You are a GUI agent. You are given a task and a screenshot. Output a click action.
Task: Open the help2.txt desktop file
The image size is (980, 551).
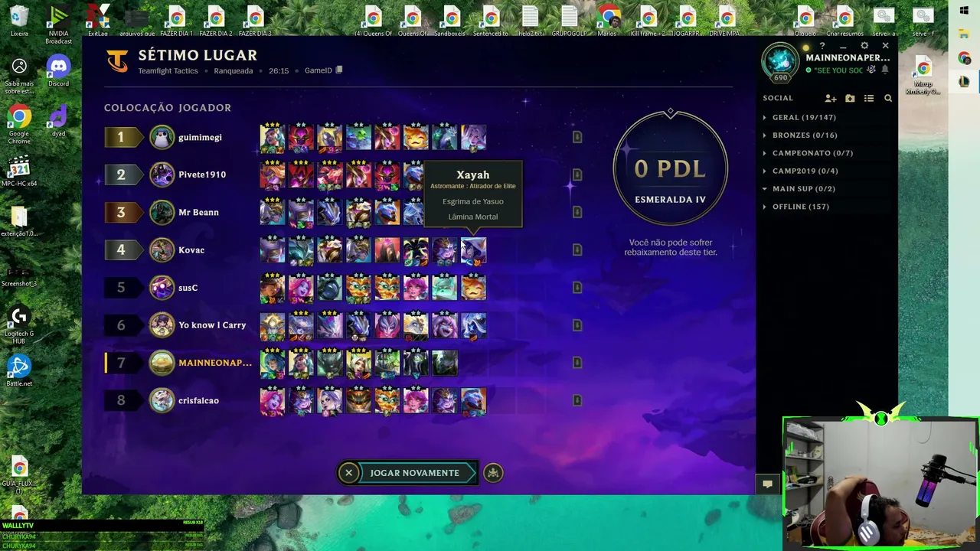point(530,22)
